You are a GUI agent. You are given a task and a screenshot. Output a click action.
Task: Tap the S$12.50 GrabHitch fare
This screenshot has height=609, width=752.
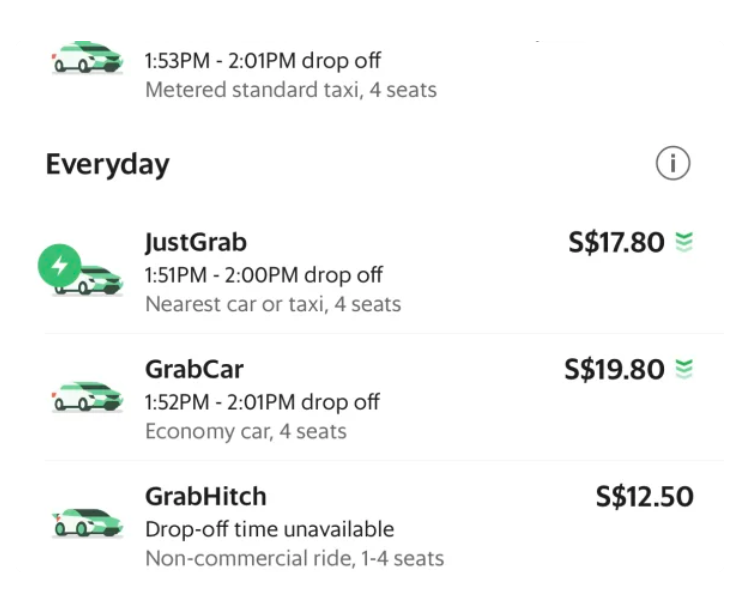(x=645, y=496)
